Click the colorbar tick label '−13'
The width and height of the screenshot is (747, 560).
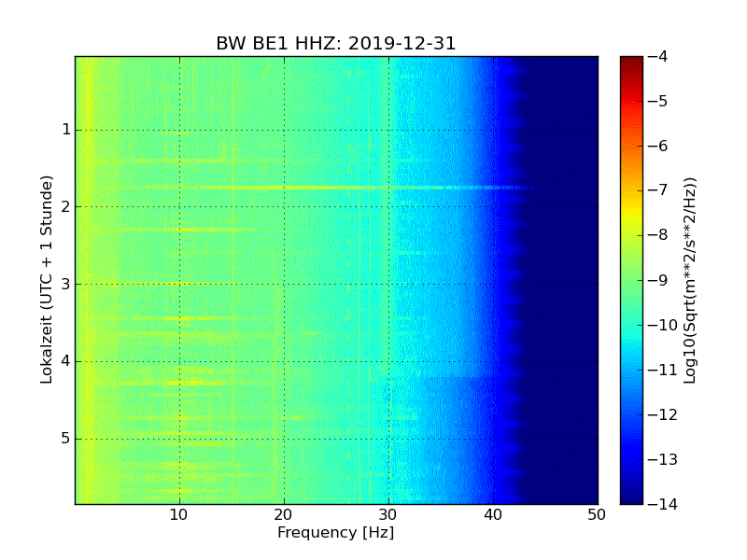pyautogui.click(x=663, y=459)
